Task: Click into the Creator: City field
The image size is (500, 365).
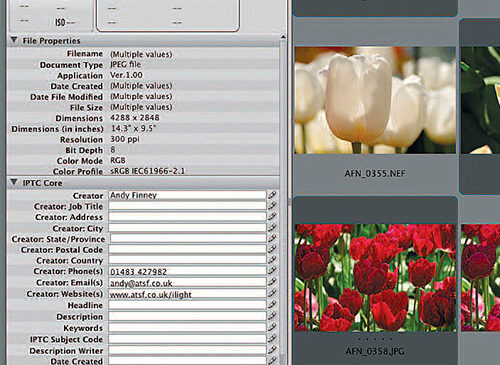Action: coord(187,228)
